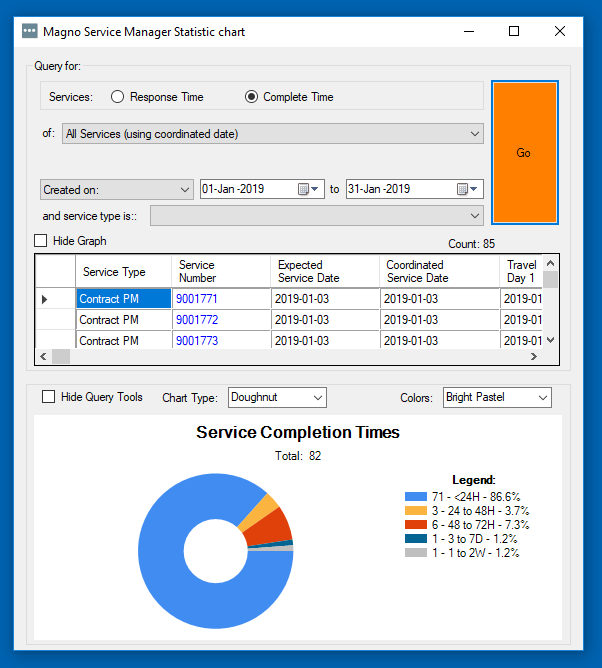The image size is (602, 668).
Task: Click the Count: 85 label
Action: [x=471, y=244]
